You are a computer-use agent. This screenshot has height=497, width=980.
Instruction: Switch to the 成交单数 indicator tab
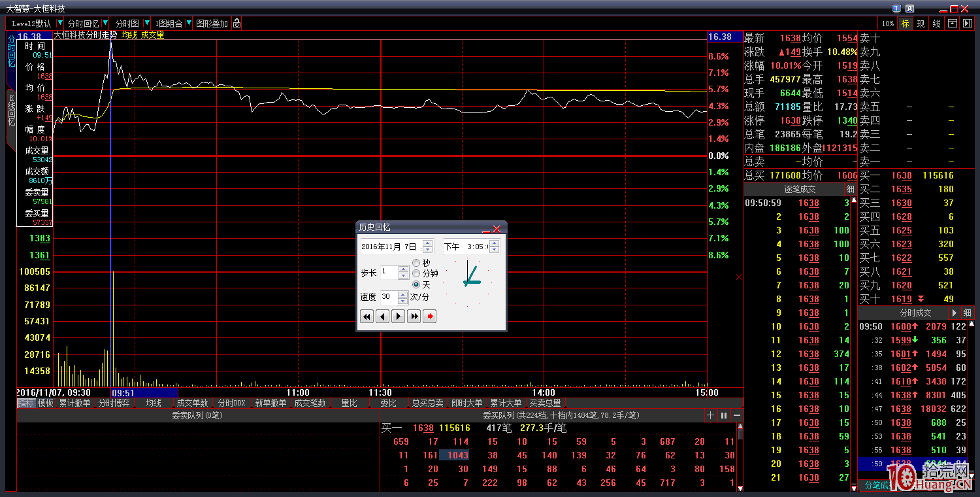click(x=192, y=403)
